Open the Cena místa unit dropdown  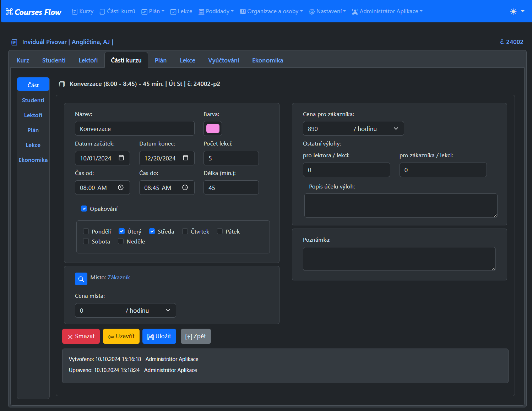tap(148, 311)
